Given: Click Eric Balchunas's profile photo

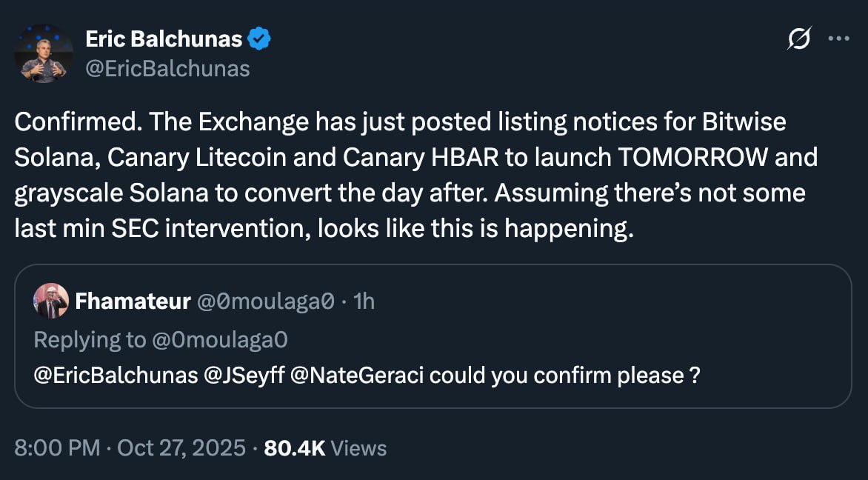Looking at the screenshot, I should (x=44, y=53).
